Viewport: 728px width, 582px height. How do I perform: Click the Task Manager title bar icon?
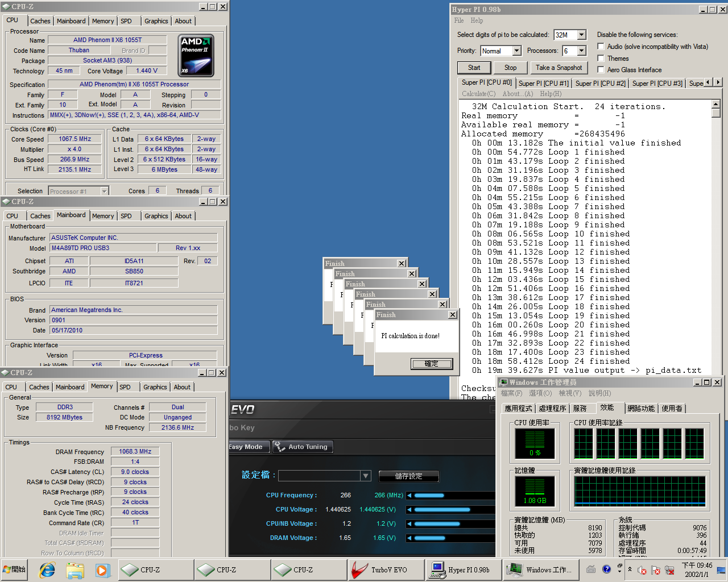point(503,382)
